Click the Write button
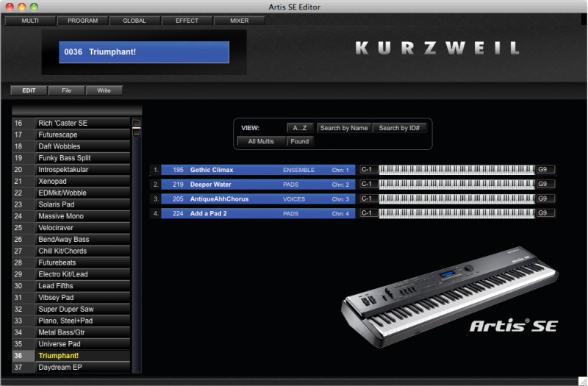Screen dimensions: 588x386 click(104, 90)
